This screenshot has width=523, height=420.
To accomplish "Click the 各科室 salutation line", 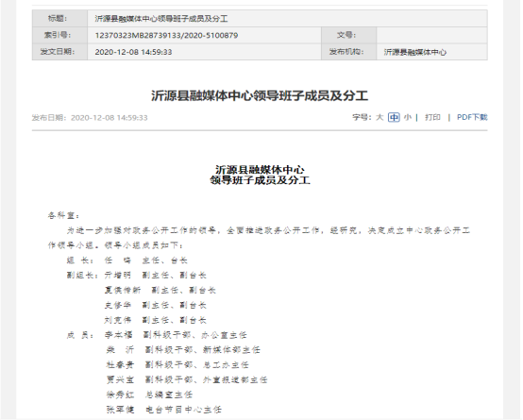I will (63, 215).
